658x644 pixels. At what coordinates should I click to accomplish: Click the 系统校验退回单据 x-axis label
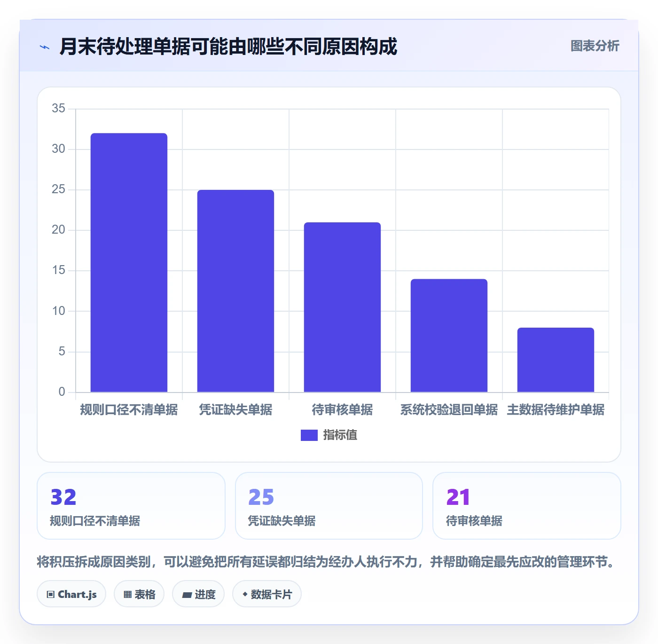[x=449, y=410]
